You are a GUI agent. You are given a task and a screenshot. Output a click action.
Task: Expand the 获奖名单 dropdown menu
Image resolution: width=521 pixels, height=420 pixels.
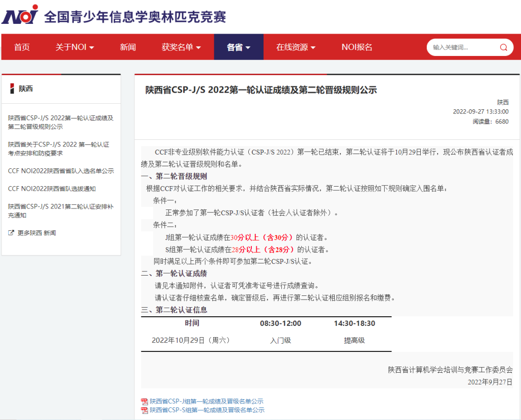181,47
